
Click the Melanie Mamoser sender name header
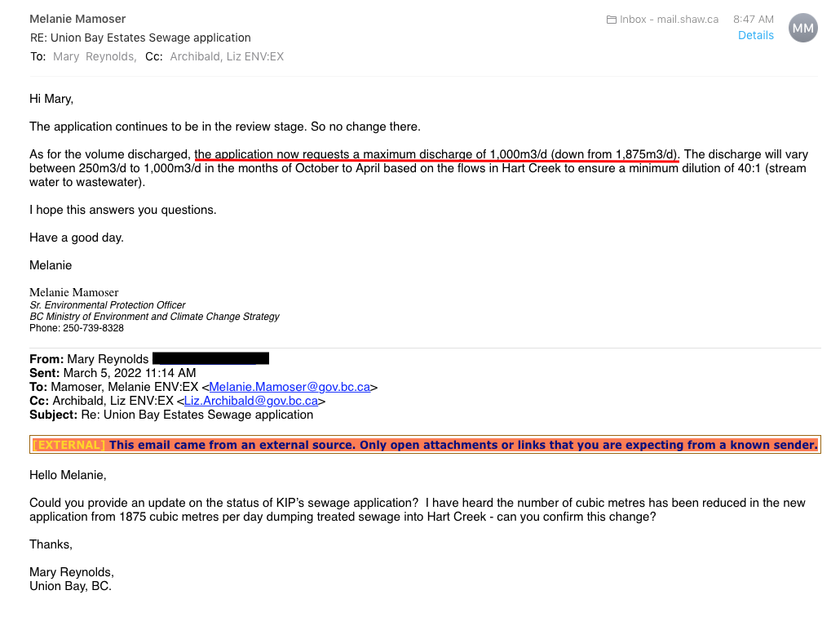77,20
